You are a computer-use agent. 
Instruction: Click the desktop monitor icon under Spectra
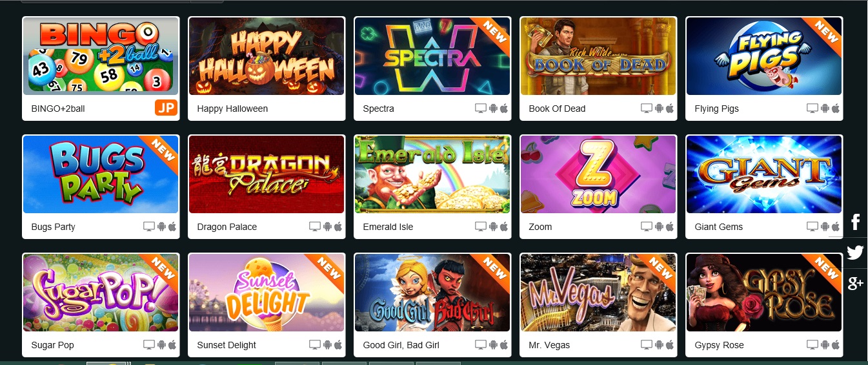481,109
